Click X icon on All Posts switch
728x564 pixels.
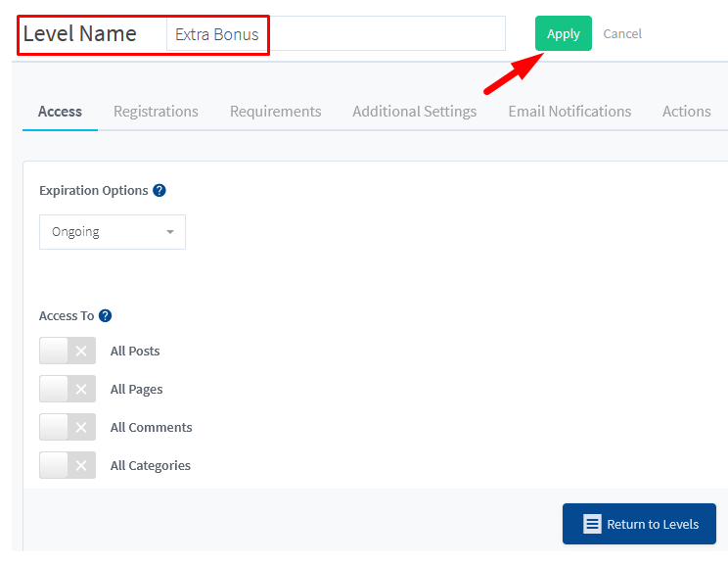click(x=81, y=351)
